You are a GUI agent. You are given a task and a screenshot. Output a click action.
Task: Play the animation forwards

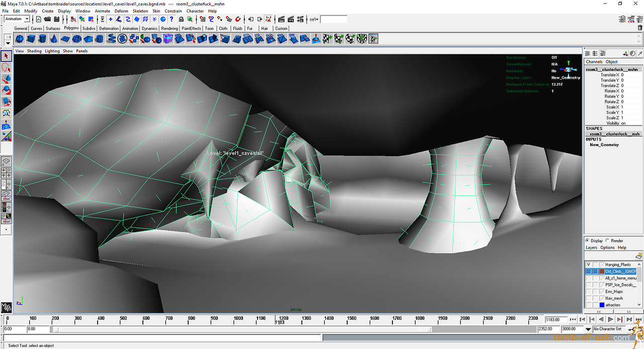point(610,319)
